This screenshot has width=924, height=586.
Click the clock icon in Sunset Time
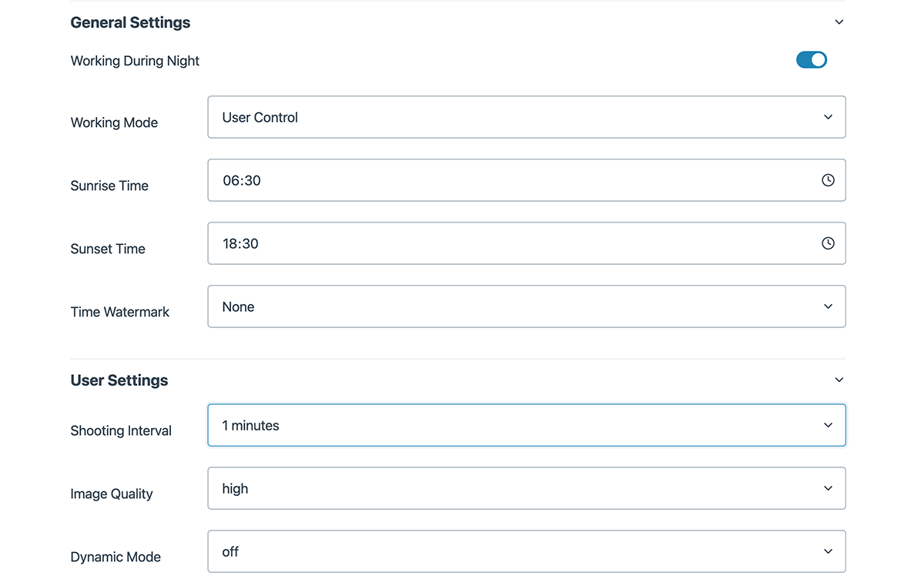[828, 243]
